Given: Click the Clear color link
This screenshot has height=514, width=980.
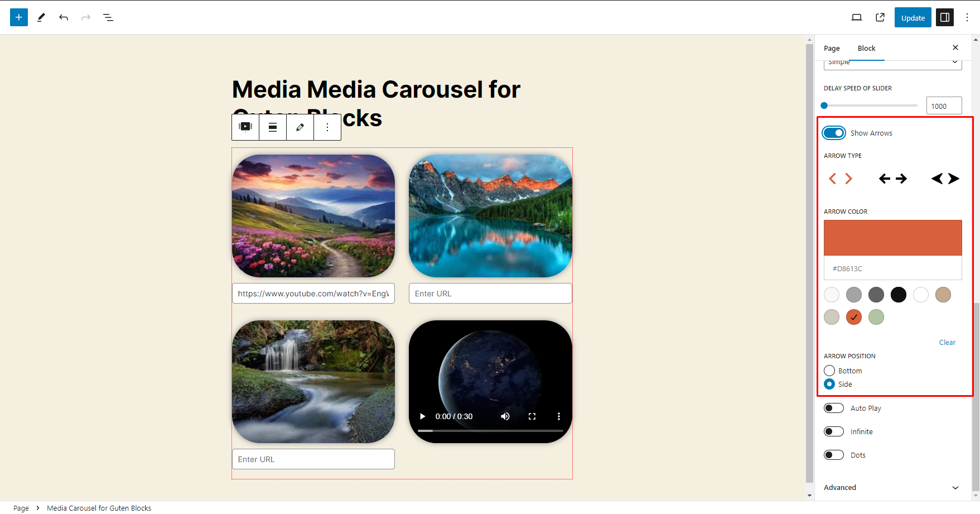Looking at the screenshot, I should [x=947, y=342].
